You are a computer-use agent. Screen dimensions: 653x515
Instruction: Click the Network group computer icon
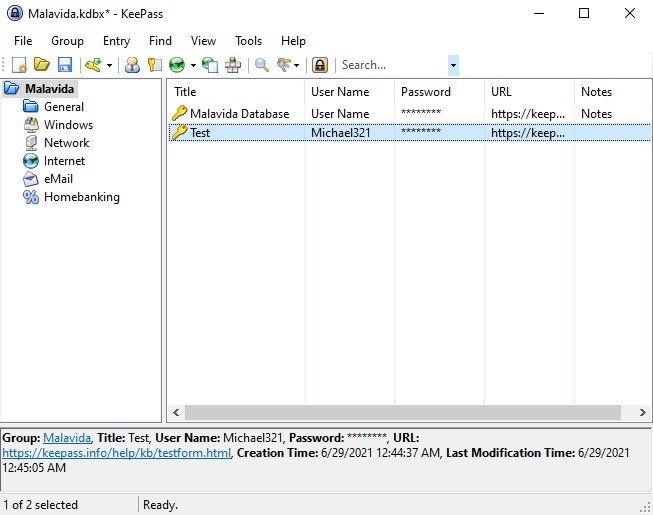pos(31,143)
